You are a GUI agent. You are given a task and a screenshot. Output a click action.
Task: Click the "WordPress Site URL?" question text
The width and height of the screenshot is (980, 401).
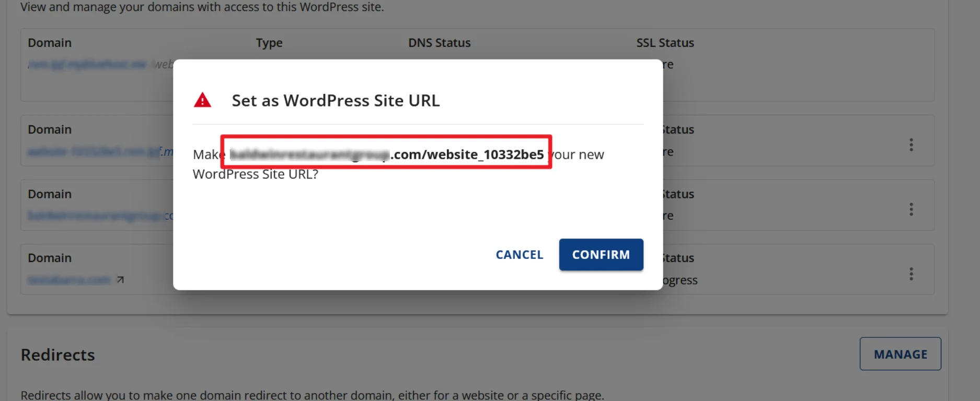coord(255,174)
